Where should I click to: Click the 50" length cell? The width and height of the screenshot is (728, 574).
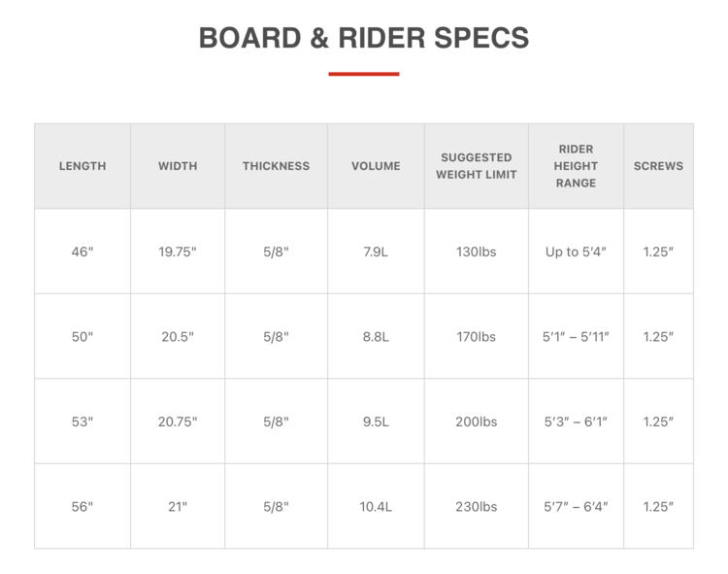(83, 337)
